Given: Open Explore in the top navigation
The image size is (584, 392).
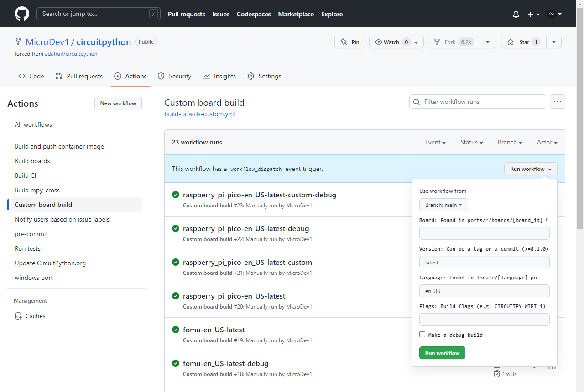Looking at the screenshot, I should [x=332, y=14].
